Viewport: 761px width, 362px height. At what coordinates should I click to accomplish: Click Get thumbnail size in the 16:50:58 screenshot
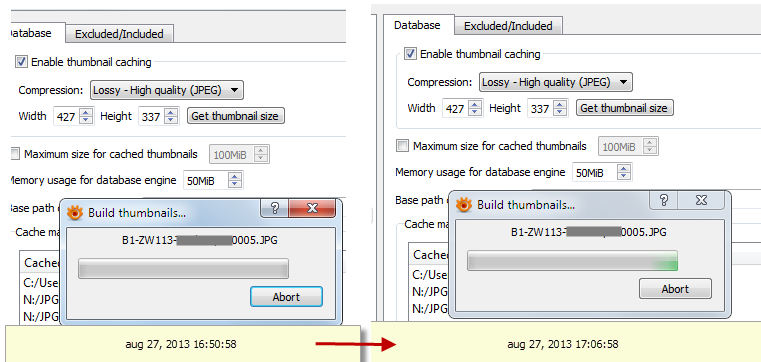point(235,116)
